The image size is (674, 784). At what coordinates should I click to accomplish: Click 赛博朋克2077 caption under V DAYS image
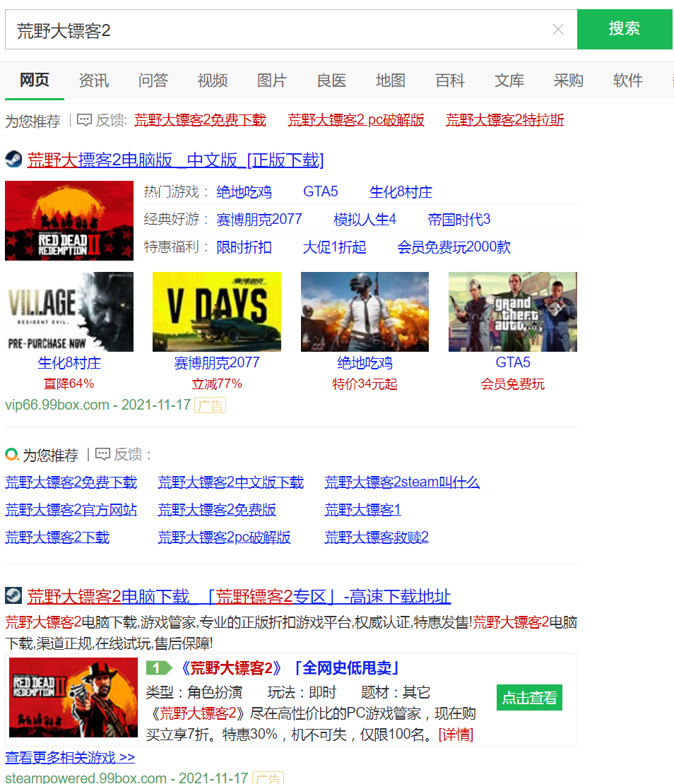pyautogui.click(x=216, y=363)
